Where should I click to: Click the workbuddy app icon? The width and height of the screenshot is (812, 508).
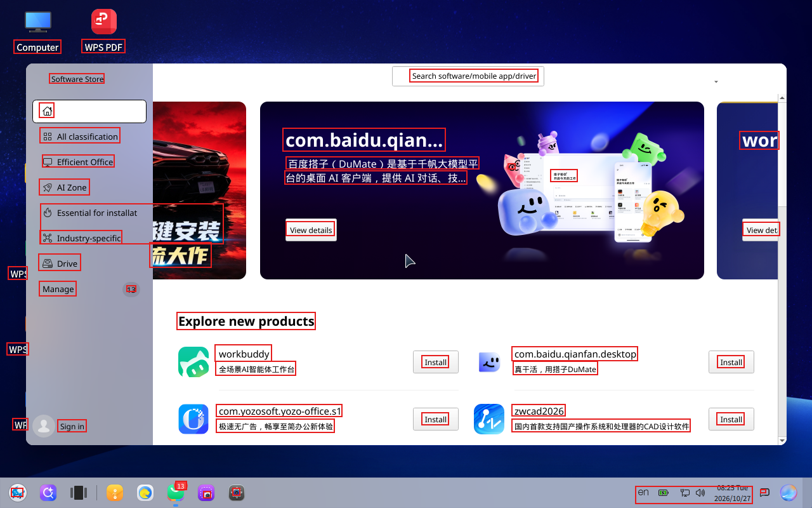[x=193, y=362]
